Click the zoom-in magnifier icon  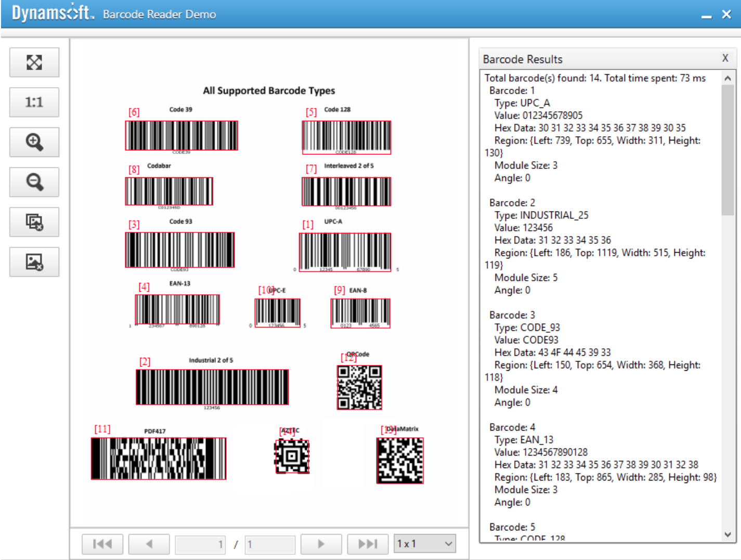[x=34, y=142]
